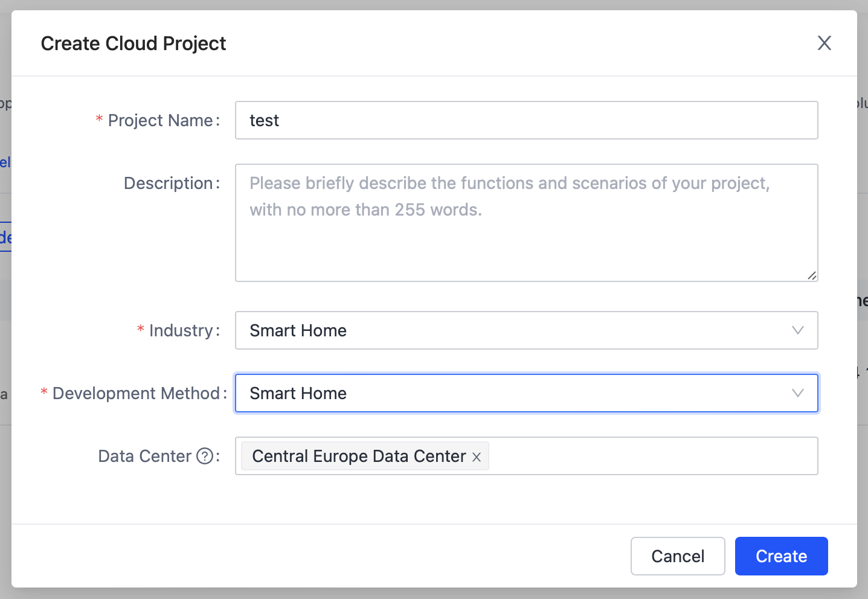
Task: Click the chevron on the Industry selector
Action: (x=797, y=330)
